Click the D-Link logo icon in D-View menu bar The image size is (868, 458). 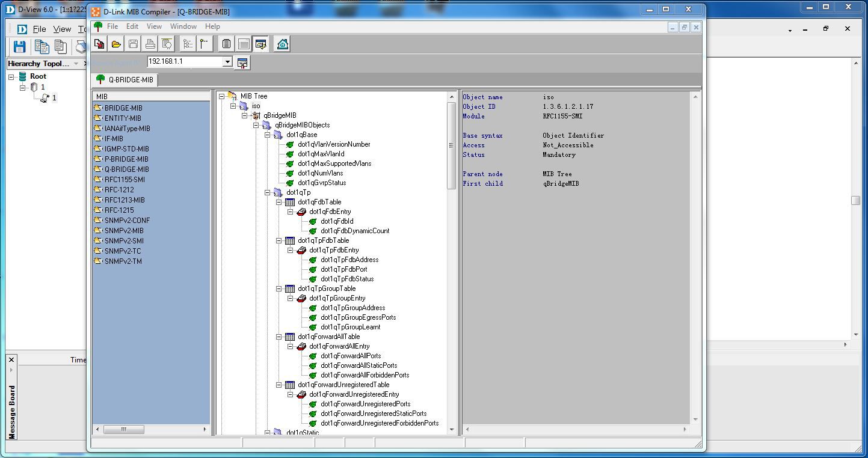pos(22,29)
